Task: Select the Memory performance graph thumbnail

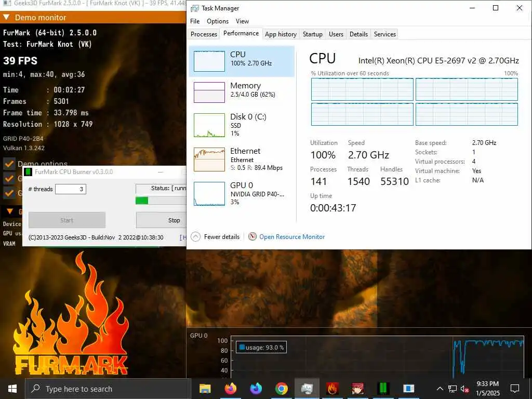Action: pos(209,92)
